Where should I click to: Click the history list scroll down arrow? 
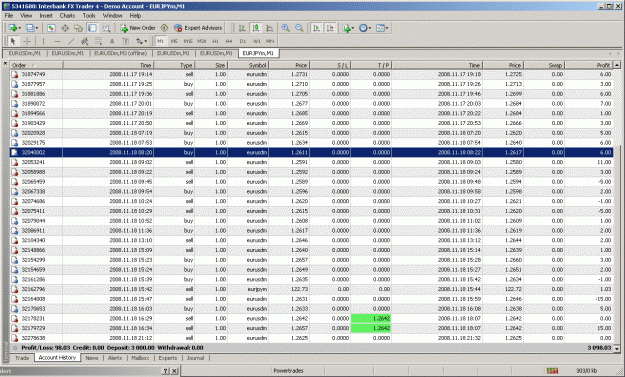(617, 348)
